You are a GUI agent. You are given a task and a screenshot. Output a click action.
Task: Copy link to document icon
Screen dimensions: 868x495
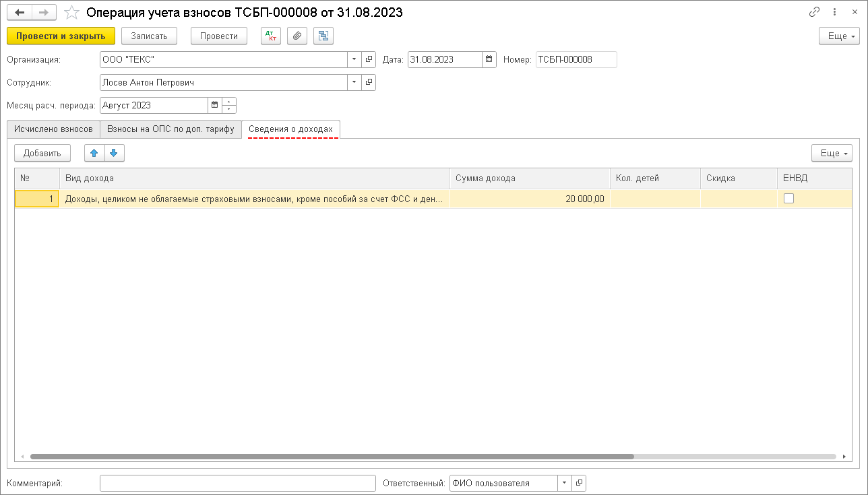pos(814,12)
